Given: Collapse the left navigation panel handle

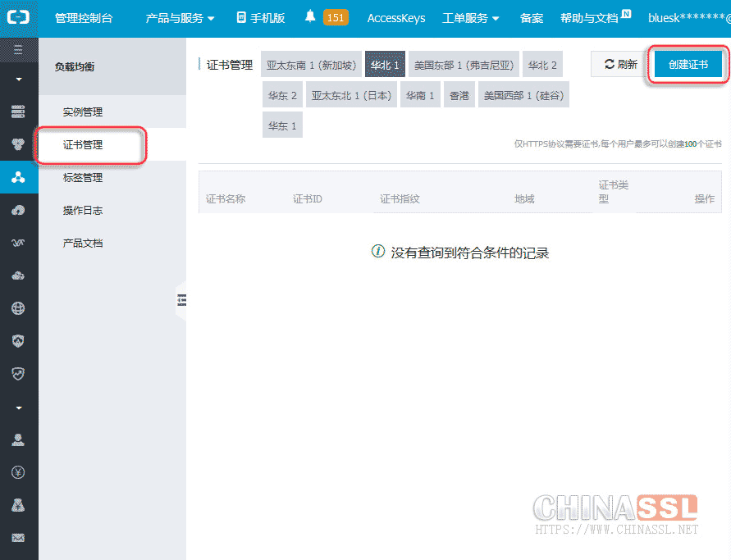Looking at the screenshot, I should (181, 301).
